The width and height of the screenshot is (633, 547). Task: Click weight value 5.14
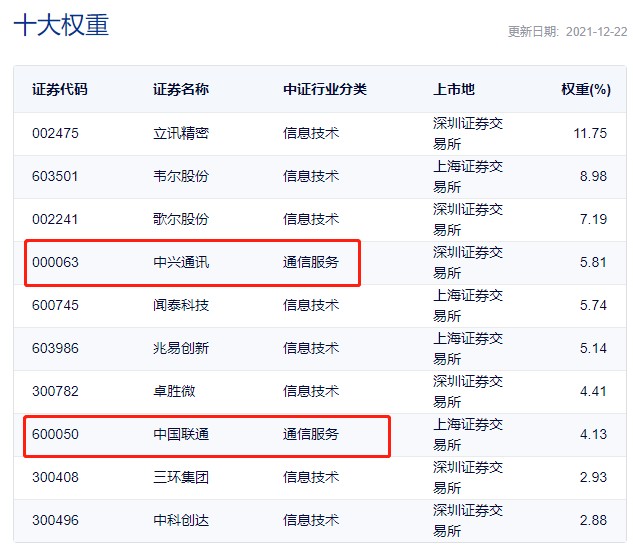point(593,348)
